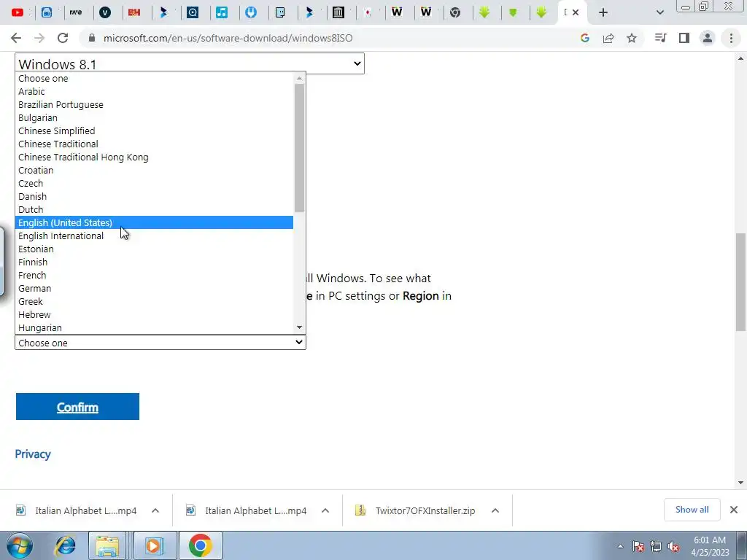The width and height of the screenshot is (747, 560).
Task: Select Estonian
Action: click(x=154, y=249)
